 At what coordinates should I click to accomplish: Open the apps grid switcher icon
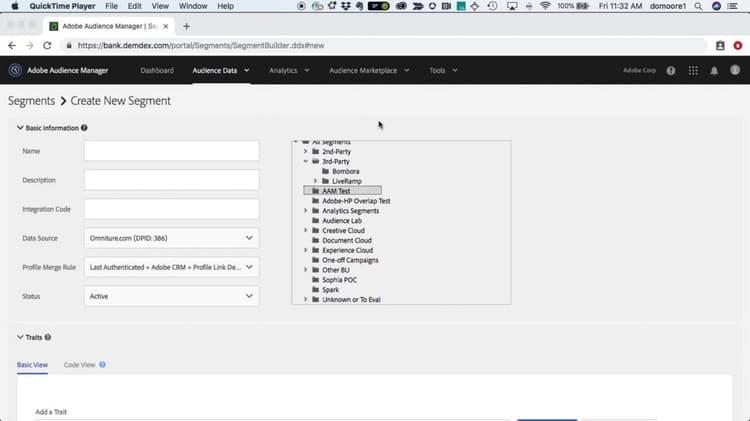pos(693,70)
